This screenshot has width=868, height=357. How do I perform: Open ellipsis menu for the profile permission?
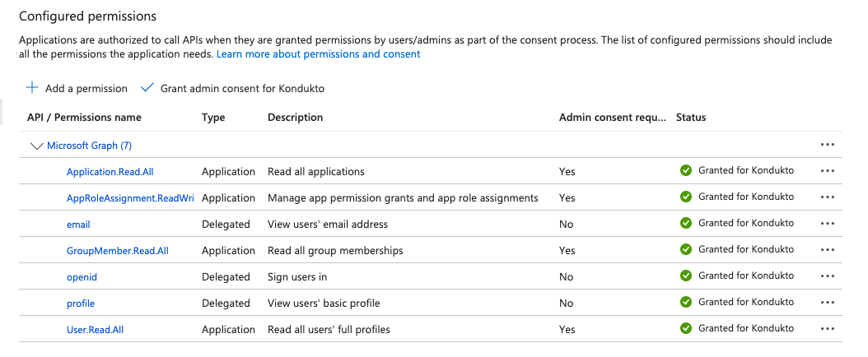click(828, 304)
